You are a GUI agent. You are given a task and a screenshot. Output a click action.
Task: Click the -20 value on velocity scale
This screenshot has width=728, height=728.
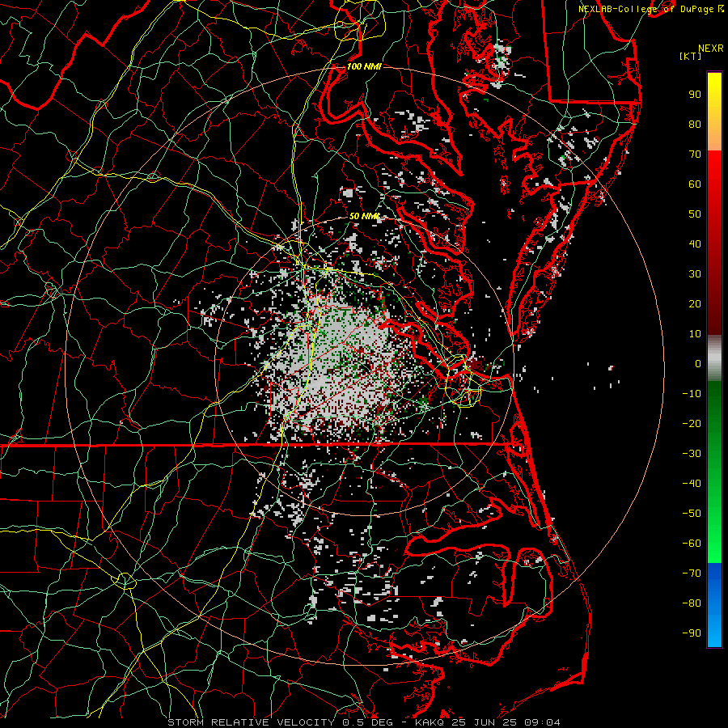[x=692, y=423]
